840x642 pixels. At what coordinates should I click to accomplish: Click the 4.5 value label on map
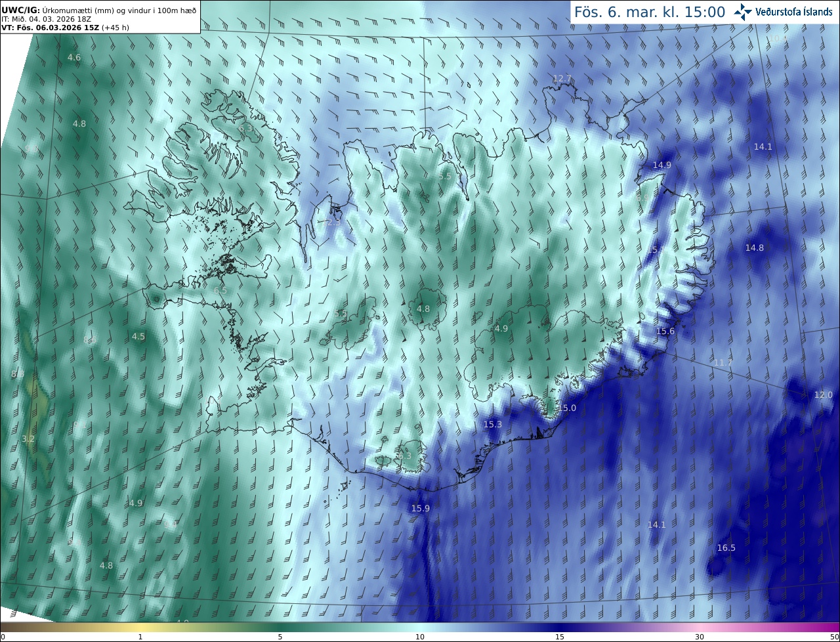[138, 337]
